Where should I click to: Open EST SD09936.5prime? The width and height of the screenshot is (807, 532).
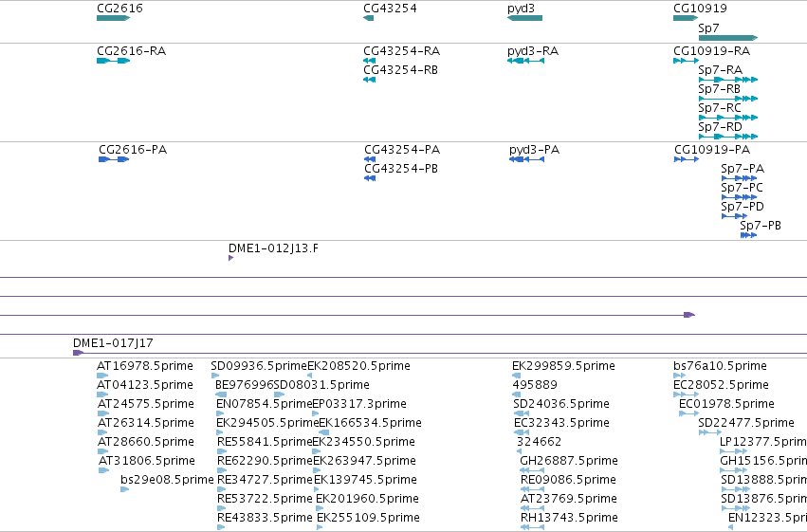click(x=213, y=376)
